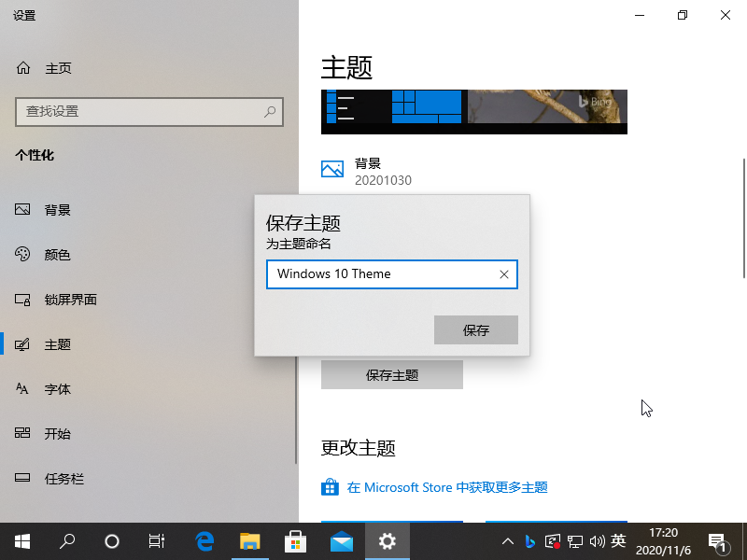
Task: Open Cortana circle on taskbar
Action: (x=112, y=541)
